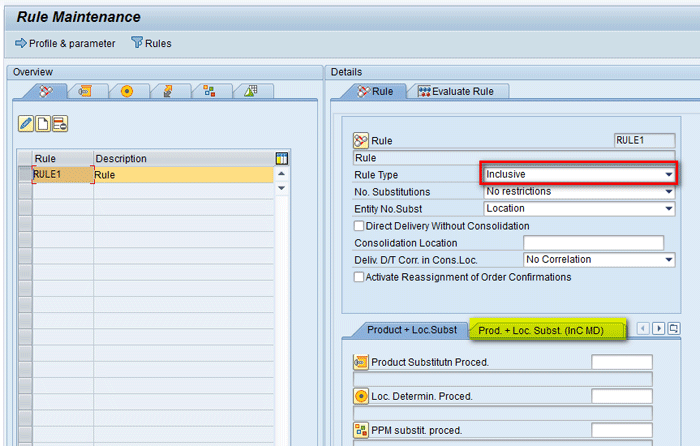Click the PPM substit. proced. icon
The height and width of the screenshot is (446, 700).
click(361, 430)
